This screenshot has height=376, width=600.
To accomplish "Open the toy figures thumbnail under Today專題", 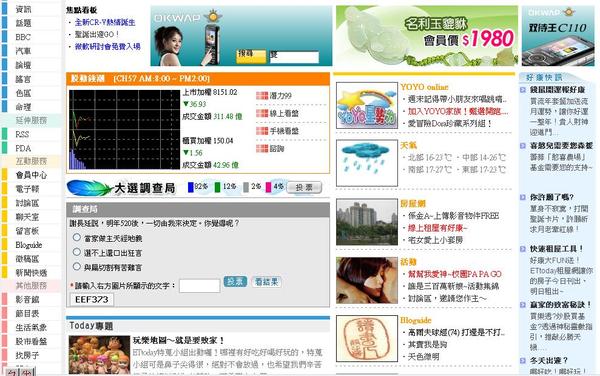I will click(99, 355).
